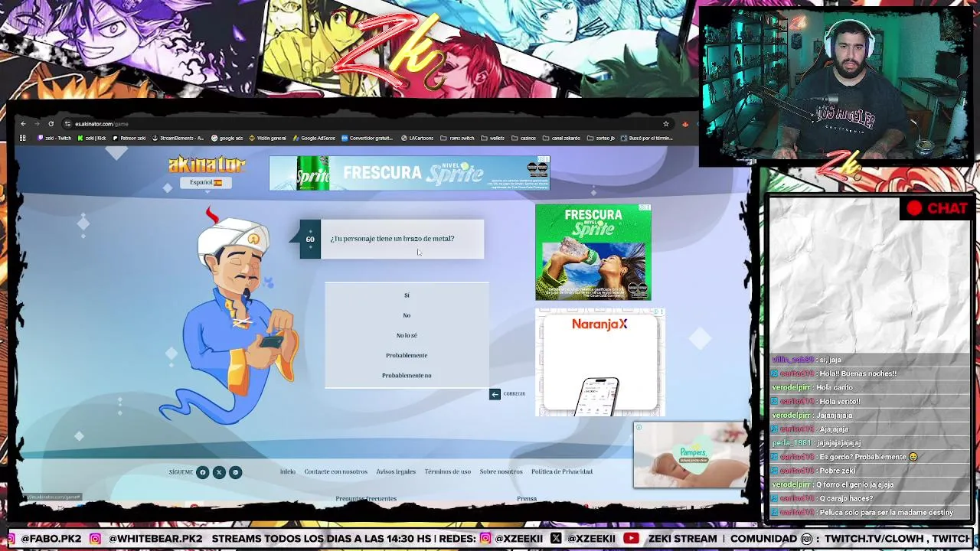Open the LACartoons bookmark
980x551 pixels.
click(417, 139)
